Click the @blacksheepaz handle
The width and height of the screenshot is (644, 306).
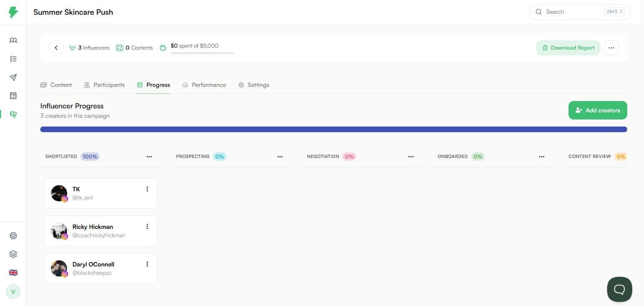(x=92, y=273)
